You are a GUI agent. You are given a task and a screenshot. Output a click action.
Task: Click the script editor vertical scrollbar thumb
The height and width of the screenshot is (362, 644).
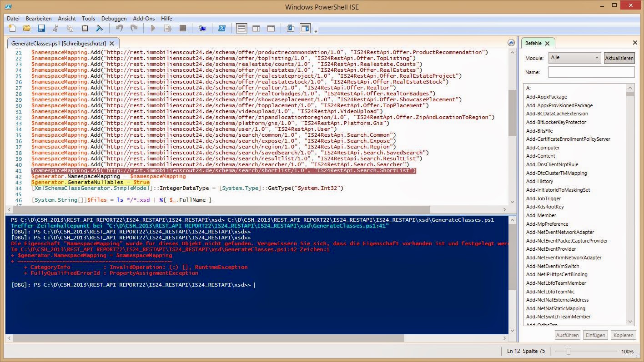click(x=512, y=113)
